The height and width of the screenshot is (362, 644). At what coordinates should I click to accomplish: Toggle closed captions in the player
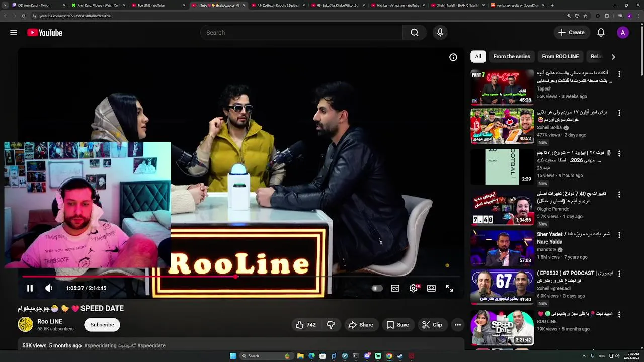click(x=395, y=288)
